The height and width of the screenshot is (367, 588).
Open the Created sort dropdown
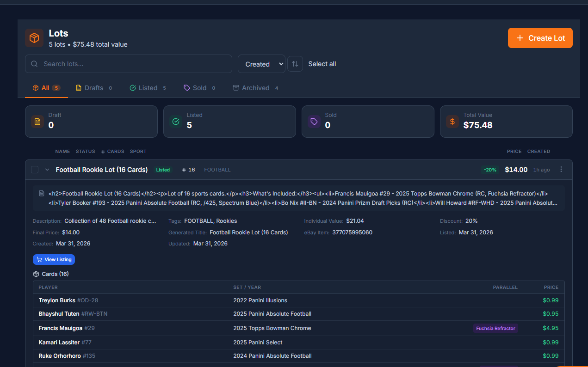click(x=261, y=64)
